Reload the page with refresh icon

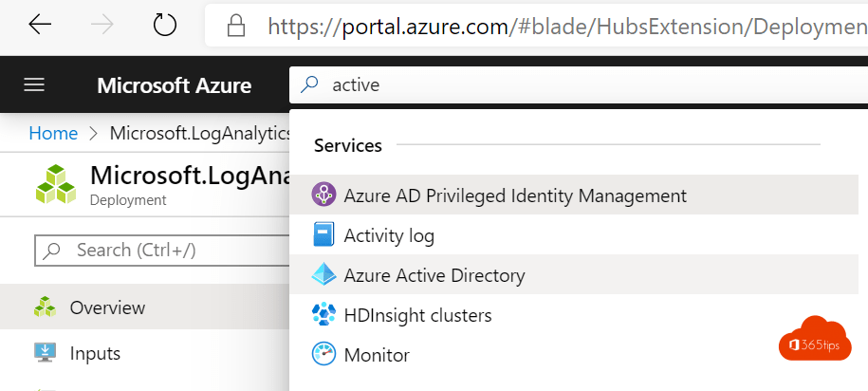click(165, 25)
